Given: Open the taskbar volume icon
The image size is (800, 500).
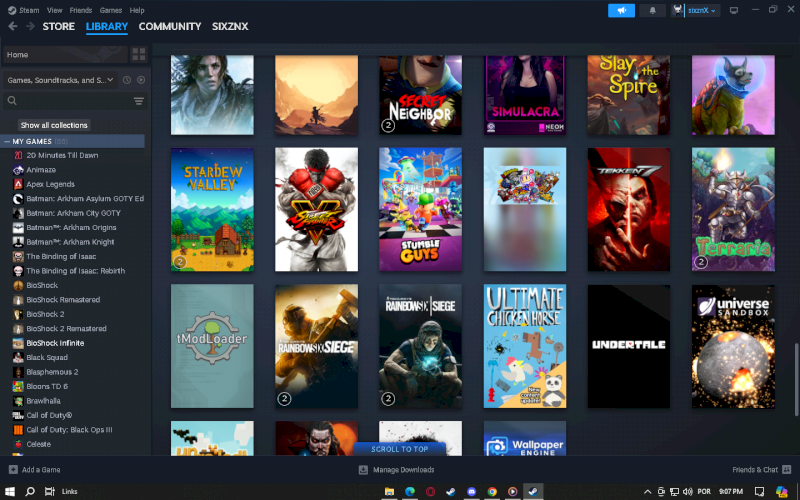Looking at the screenshot, I should (x=687, y=491).
